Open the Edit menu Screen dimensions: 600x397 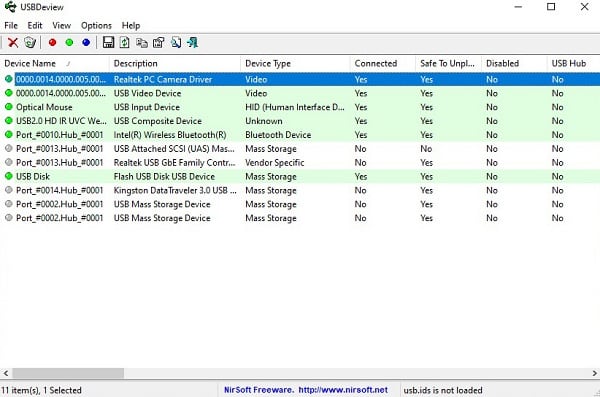click(35, 26)
